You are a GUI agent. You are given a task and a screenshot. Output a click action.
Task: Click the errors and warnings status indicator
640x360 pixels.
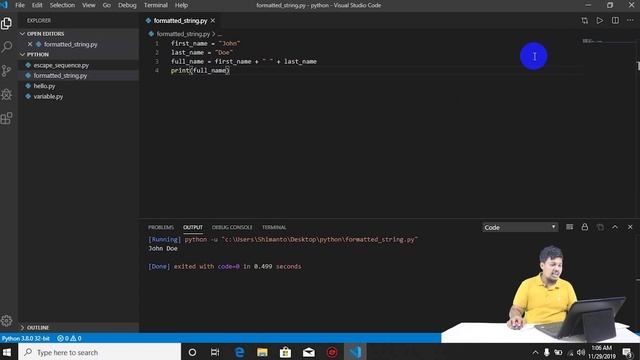click(69, 338)
